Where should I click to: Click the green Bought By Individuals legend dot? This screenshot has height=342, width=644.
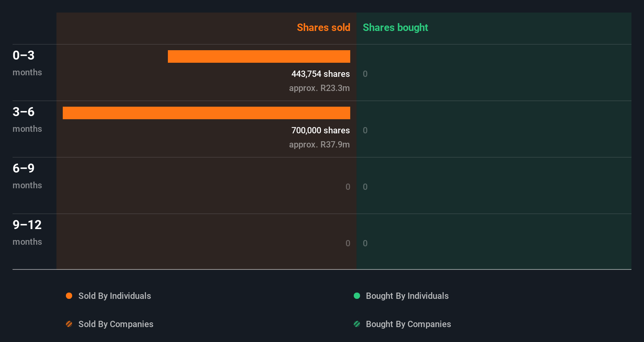click(357, 296)
